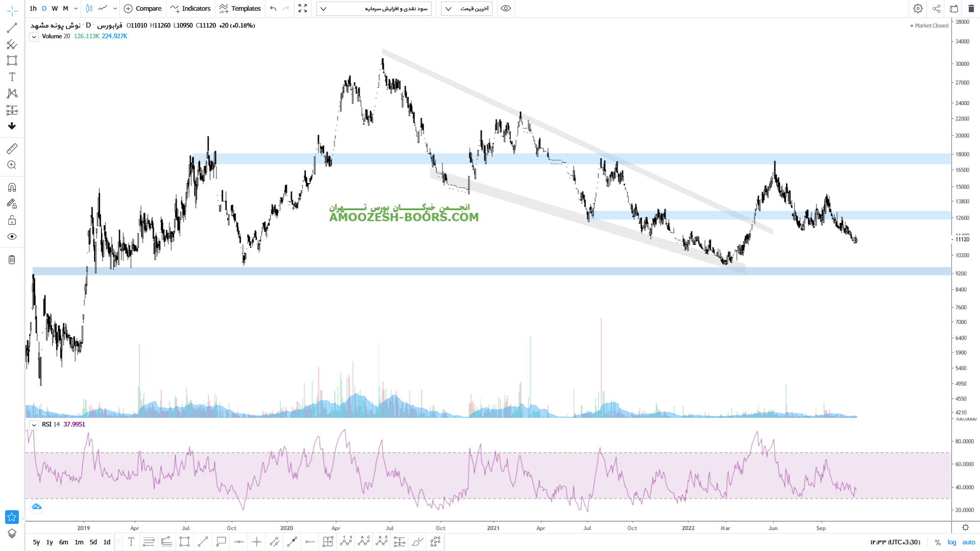Collapse the Volume indicator legend
The width and height of the screenshot is (980, 551).
(x=34, y=37)
